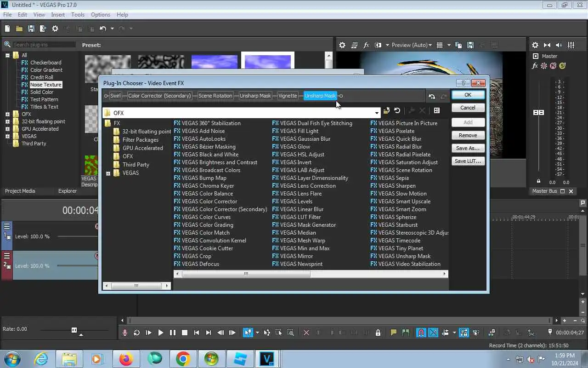Screen dimensions: 588x368
Task: Click the Search plug-ins input field
Action: (x=44, y=45)
